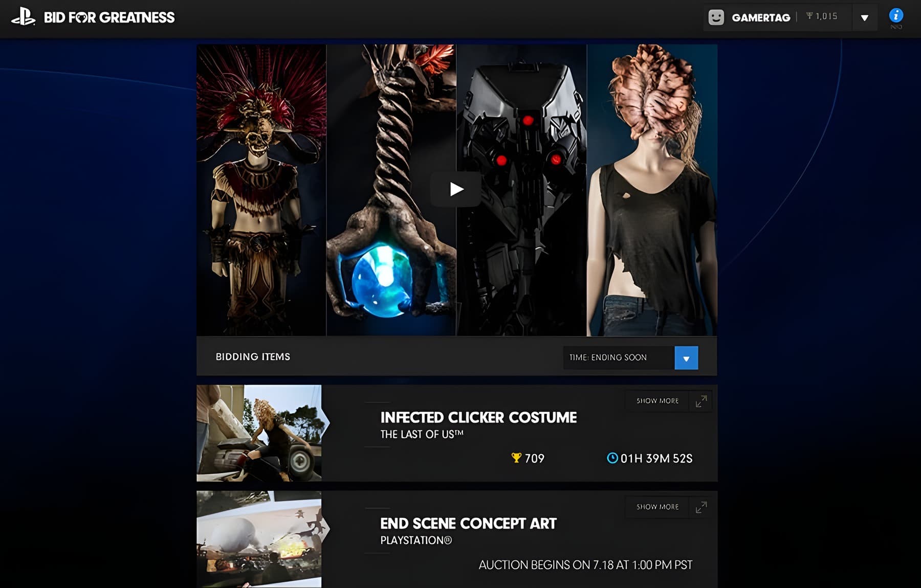The image size is (921, 588).
Task: Click Show More for End Scene Concept Art
Action: click(x=657, y=507)
